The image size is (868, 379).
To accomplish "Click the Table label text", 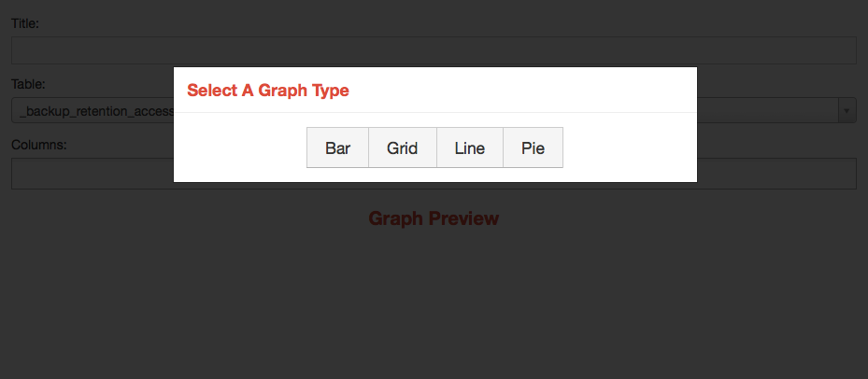I will point(28,84).
